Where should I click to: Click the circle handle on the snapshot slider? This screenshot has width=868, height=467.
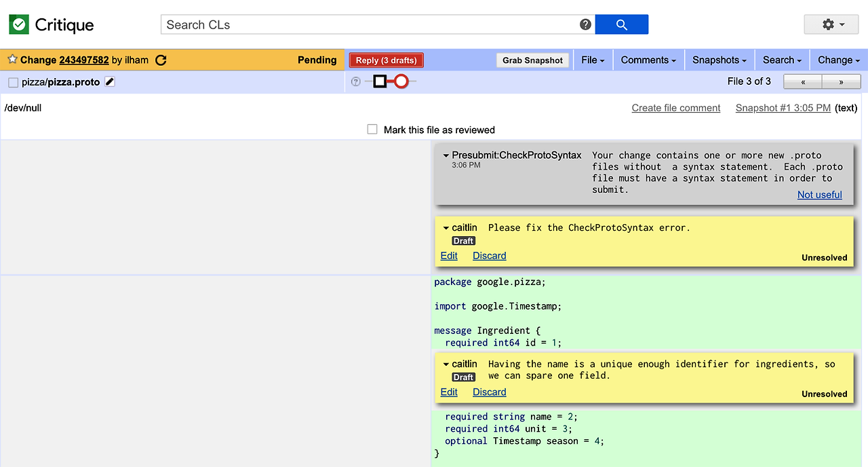(x=401, y=80)
